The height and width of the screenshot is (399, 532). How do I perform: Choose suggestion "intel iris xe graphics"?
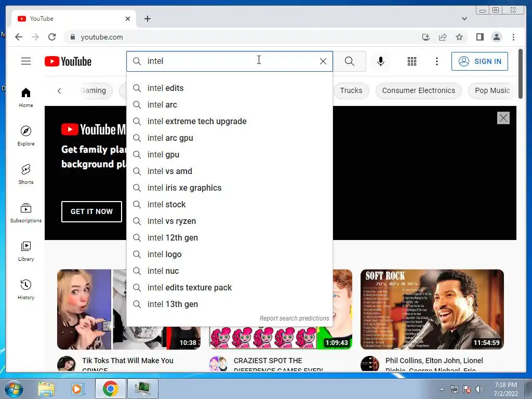click(229, 188)
